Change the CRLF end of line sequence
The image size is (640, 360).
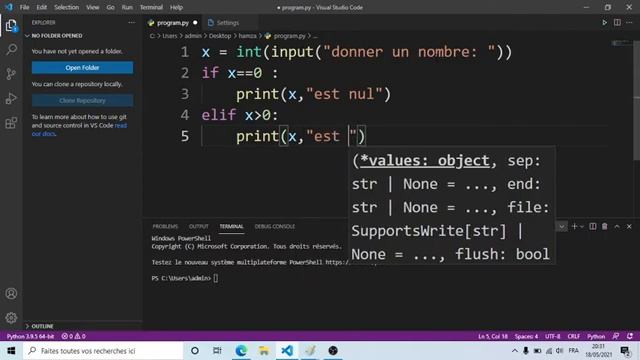pos(573,336)
